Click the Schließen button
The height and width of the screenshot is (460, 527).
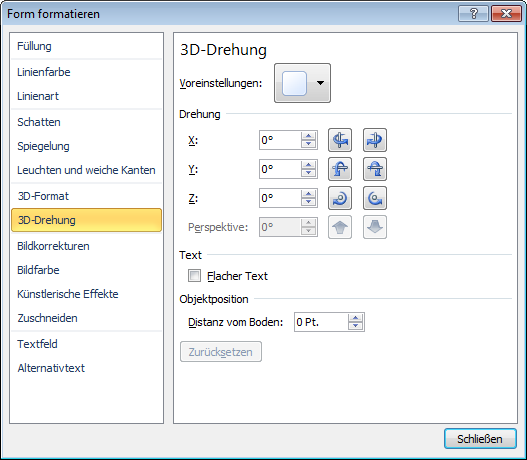click(x=480, y=438)
